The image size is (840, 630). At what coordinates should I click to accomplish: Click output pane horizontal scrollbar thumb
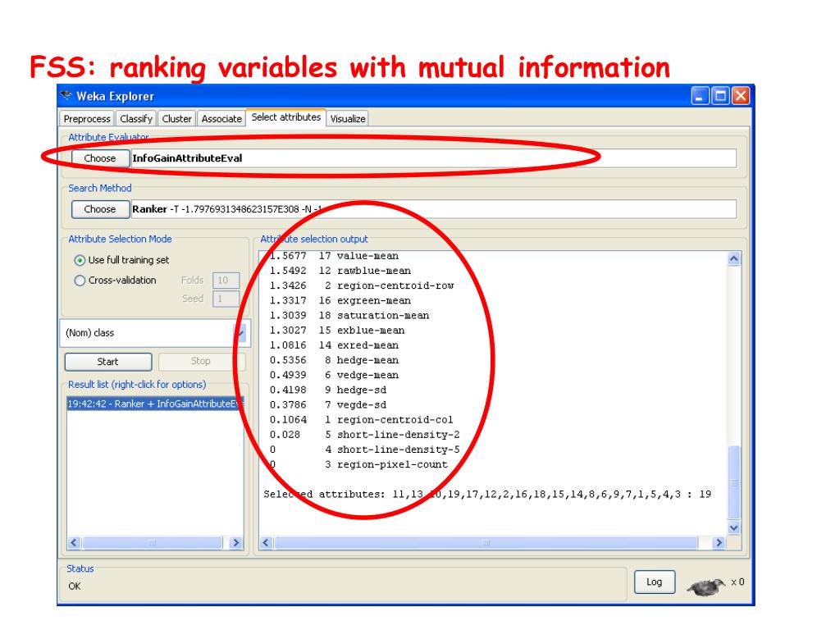486,543
